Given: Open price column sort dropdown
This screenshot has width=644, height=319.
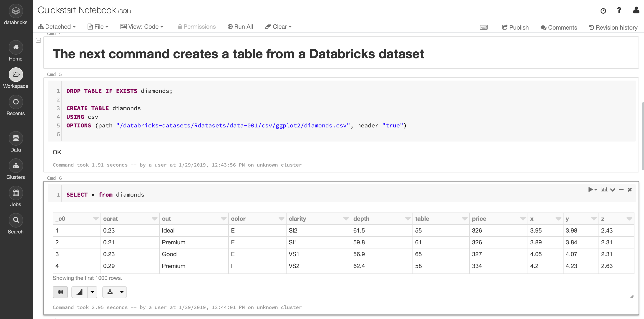Looking at the screenshot, I should (523, 219).
